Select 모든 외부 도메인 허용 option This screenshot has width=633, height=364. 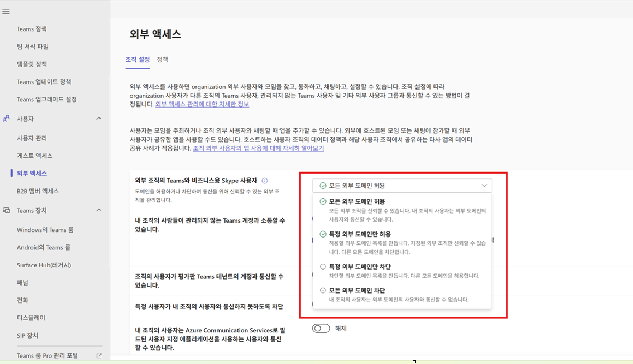(357, 201)
